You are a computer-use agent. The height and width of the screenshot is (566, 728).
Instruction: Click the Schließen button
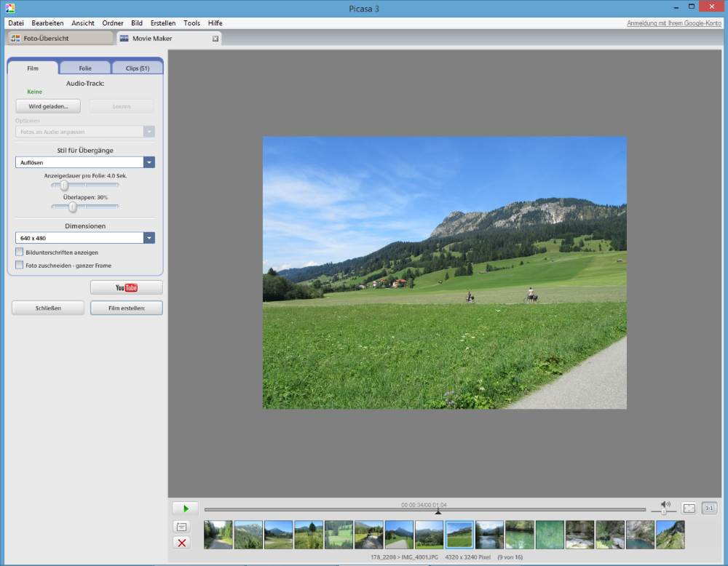click(x=48, y=308)
